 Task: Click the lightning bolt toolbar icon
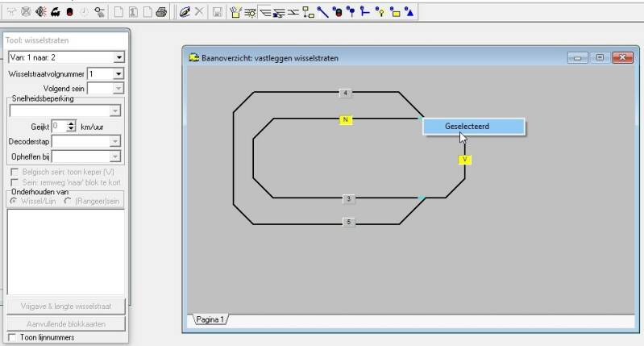pyautogui.click(x=11, y=12)
